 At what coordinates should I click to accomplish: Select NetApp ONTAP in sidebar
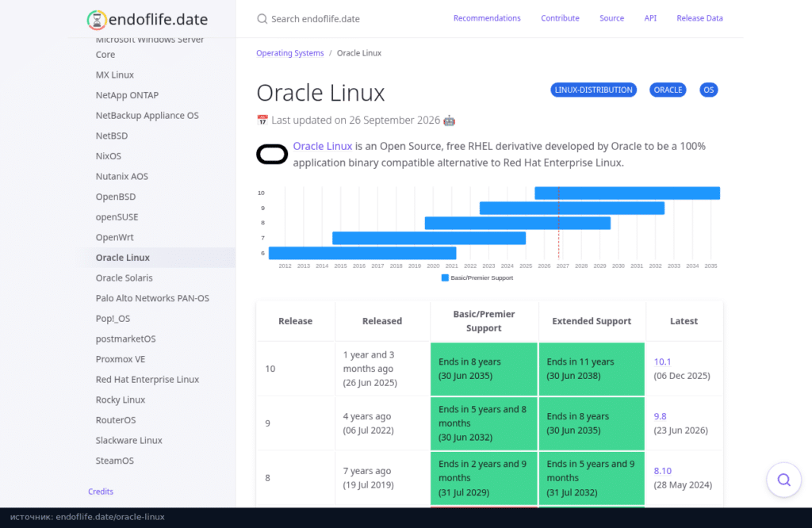coord(127,95)
